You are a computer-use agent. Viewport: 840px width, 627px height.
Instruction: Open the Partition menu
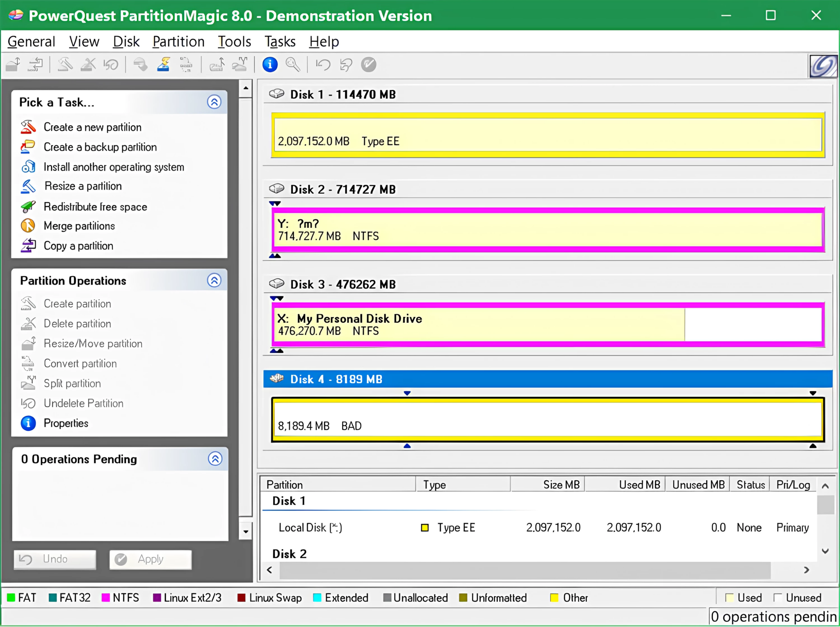[178, 41]
